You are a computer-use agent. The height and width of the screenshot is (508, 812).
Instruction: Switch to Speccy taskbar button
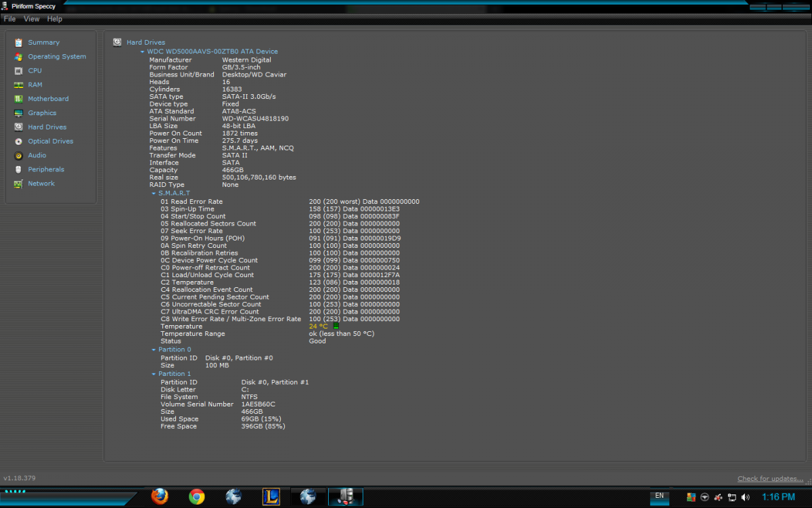[346, 497]
